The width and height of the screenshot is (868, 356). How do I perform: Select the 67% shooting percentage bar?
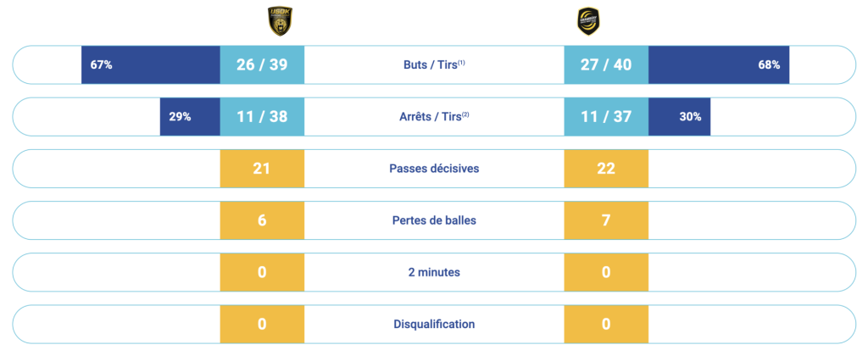[151, 64]
